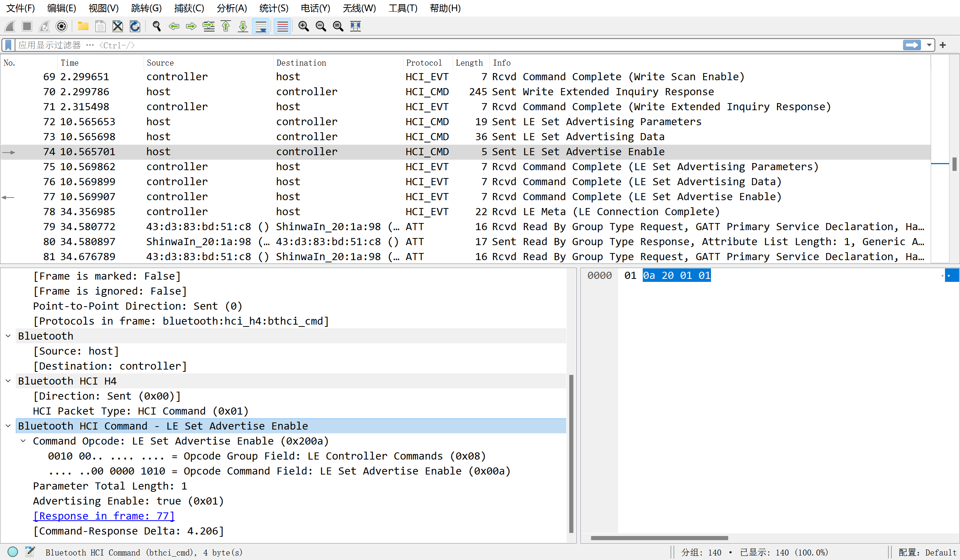Zoom out the main window text
Viewport: 960px width, 560px height.
pos(321,26)
